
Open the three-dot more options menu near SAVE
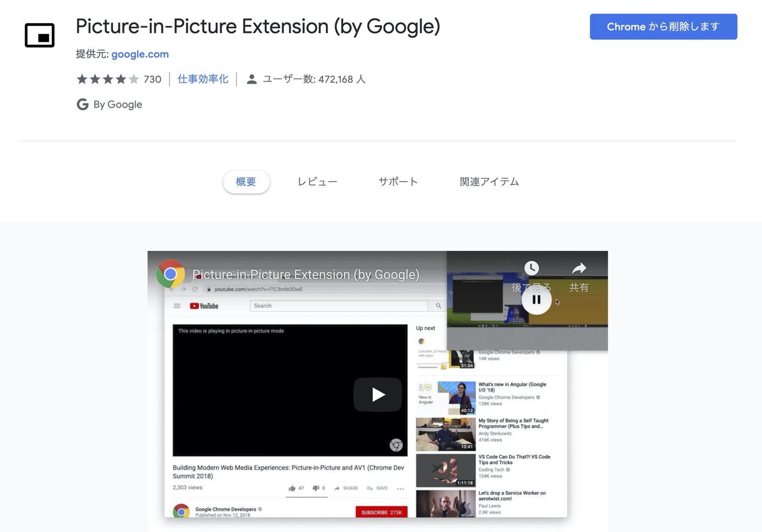400,488
